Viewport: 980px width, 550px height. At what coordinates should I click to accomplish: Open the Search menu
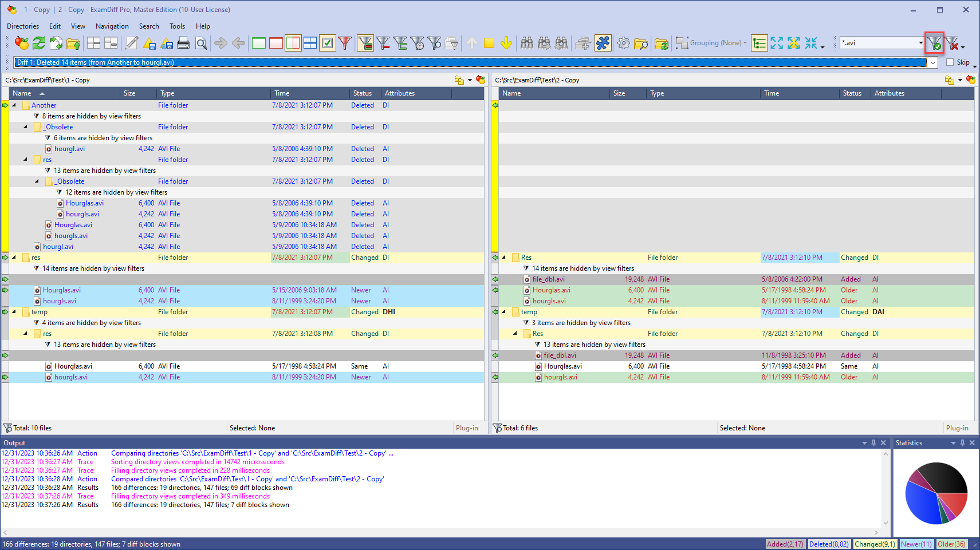[x=149, y=26]
